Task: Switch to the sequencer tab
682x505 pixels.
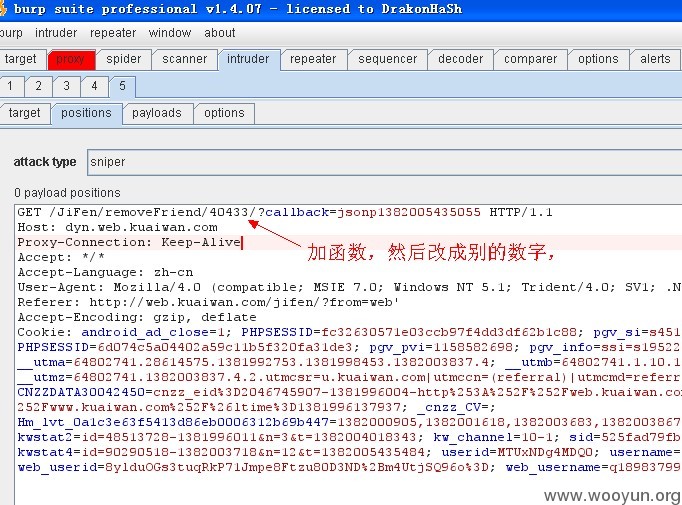Action: 388,59
